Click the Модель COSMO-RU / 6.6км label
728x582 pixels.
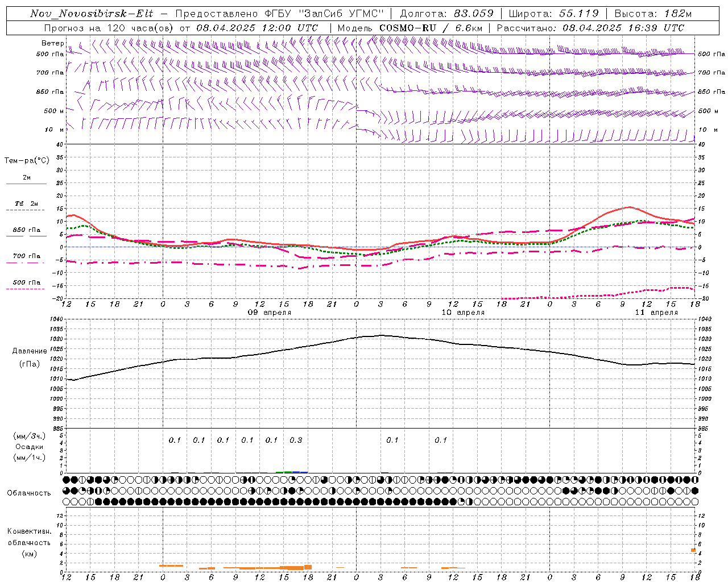click(x=410, y=28)
